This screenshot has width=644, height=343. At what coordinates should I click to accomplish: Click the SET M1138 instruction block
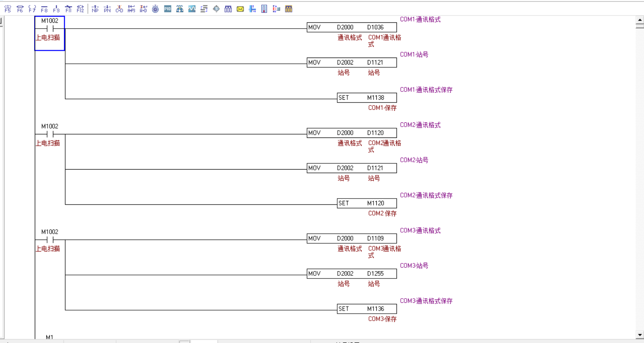point(366,98)
